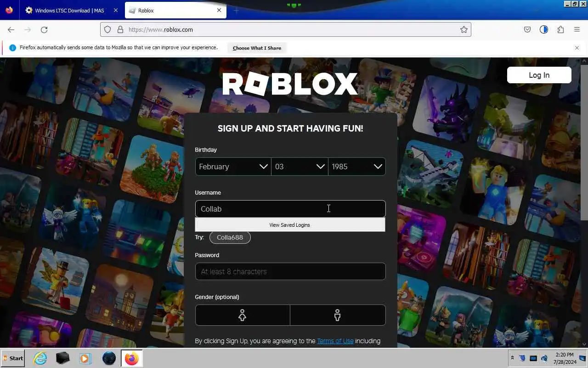Click into the Username field
This screenshot has height=368, width=588.
[290, 209]
